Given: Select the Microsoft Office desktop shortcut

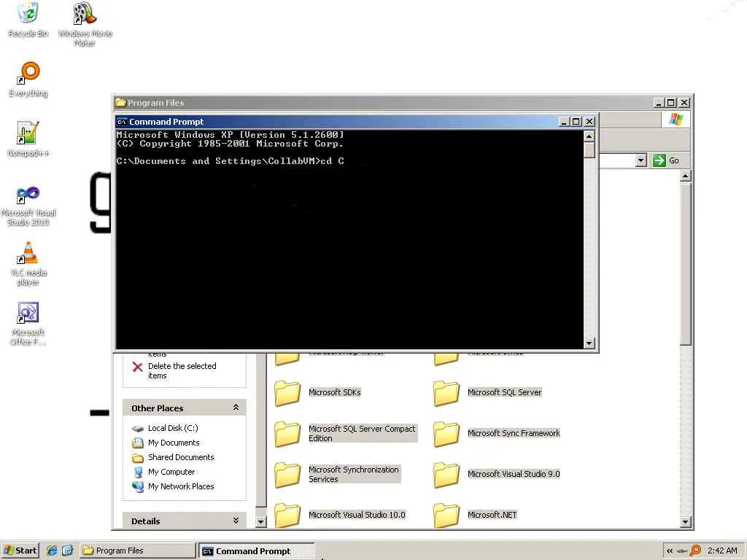Looking at the screenshot, I should (28, 324).
